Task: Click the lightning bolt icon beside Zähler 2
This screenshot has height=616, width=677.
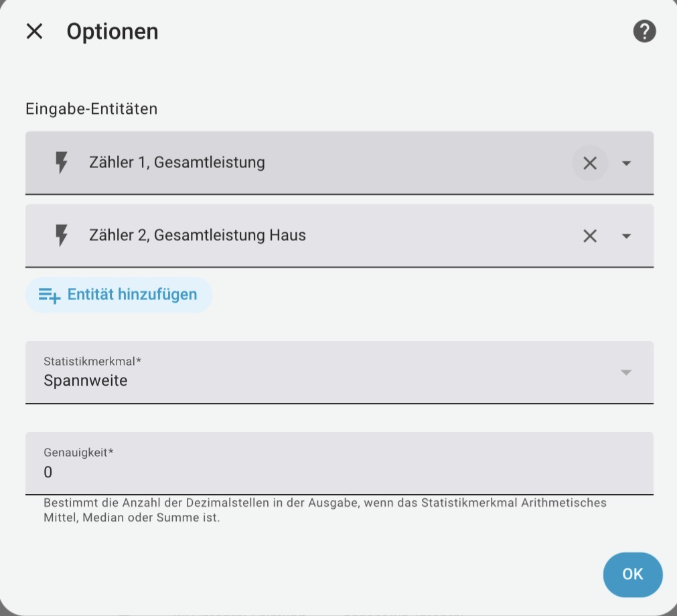Action: pos(62,236)
